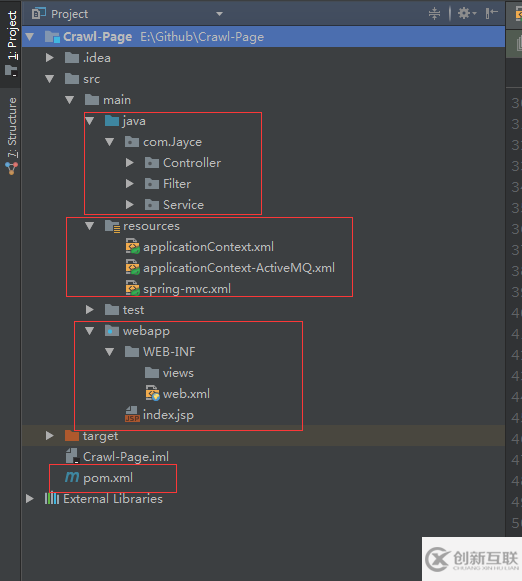The image size is (522, 581).
Task: Click the blue java source root icon
Action: [112, 121]
